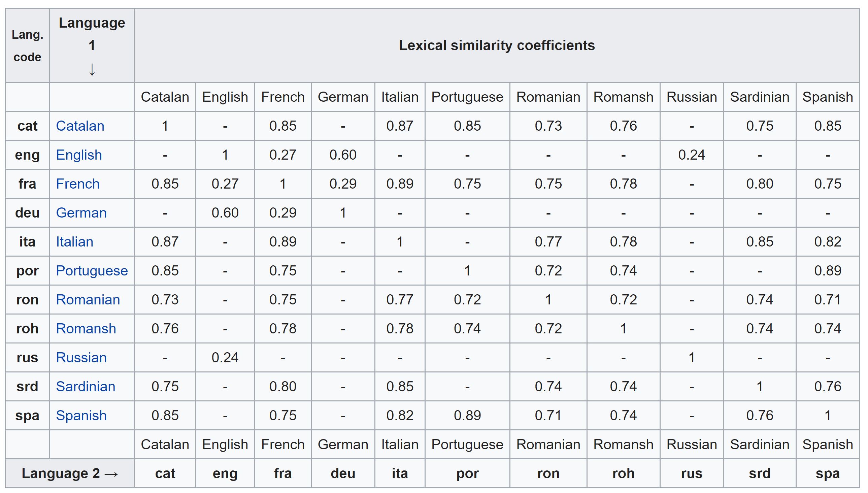Click the German language link
This screenshot has height=493, width=868.
(x=81, y=213)
